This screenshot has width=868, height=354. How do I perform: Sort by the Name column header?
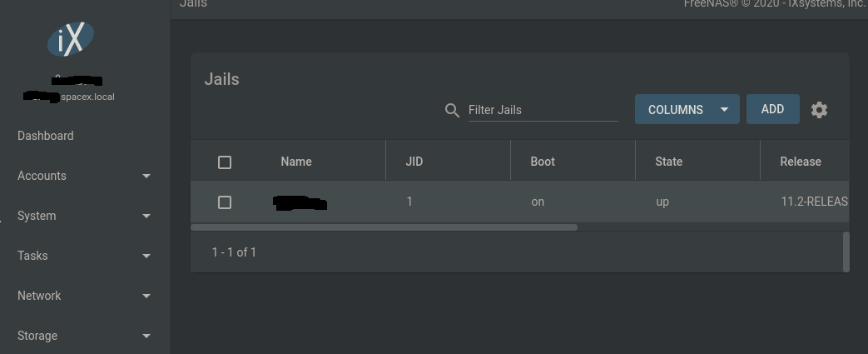pos(296,162)
